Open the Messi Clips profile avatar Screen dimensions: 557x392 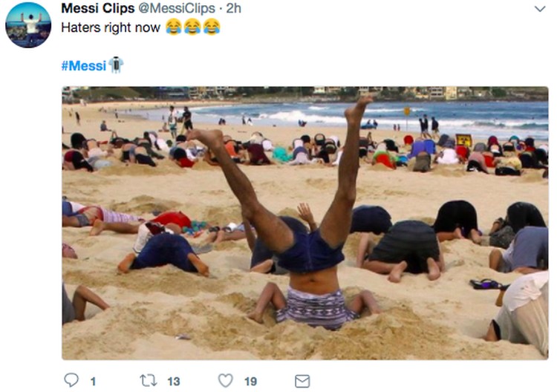[28, 24]
